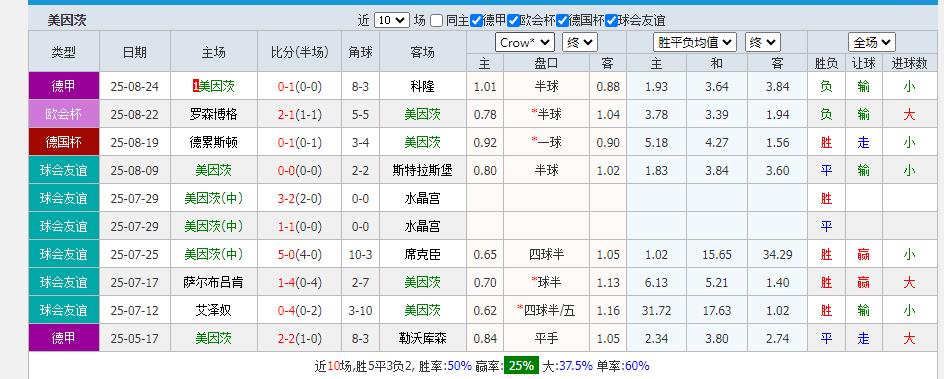Open away team 斯特拉斯堡
The image size is (944, 379).
423,170
